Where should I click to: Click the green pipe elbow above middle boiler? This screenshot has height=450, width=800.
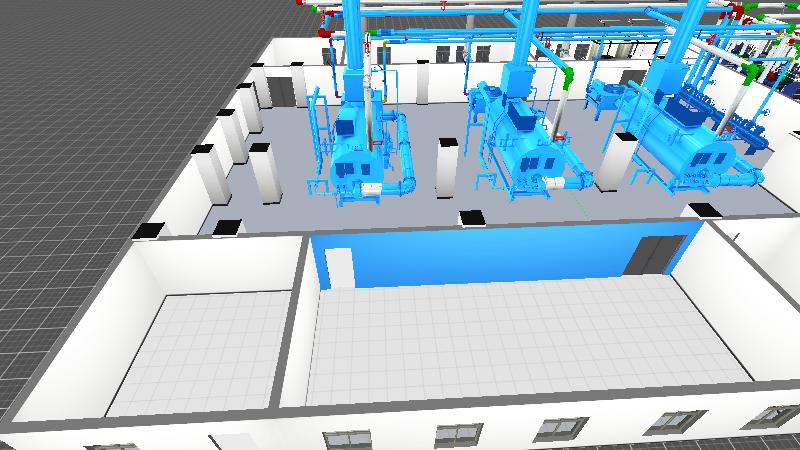[568, 78]
